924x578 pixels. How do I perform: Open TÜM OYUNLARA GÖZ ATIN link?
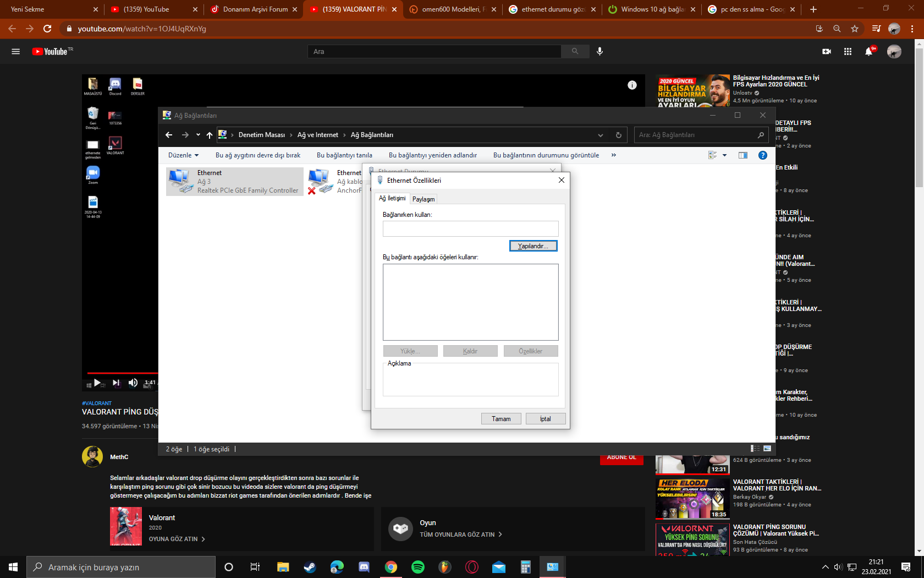(461, 535)
